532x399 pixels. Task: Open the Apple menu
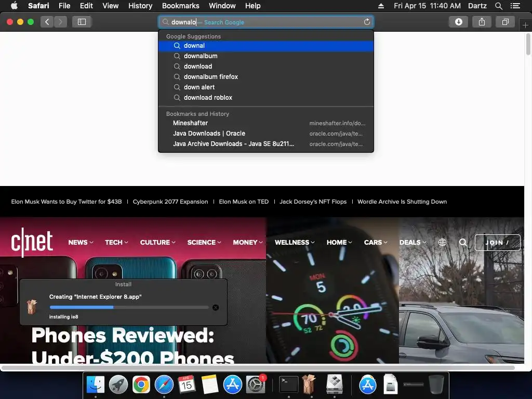[14, 5]
